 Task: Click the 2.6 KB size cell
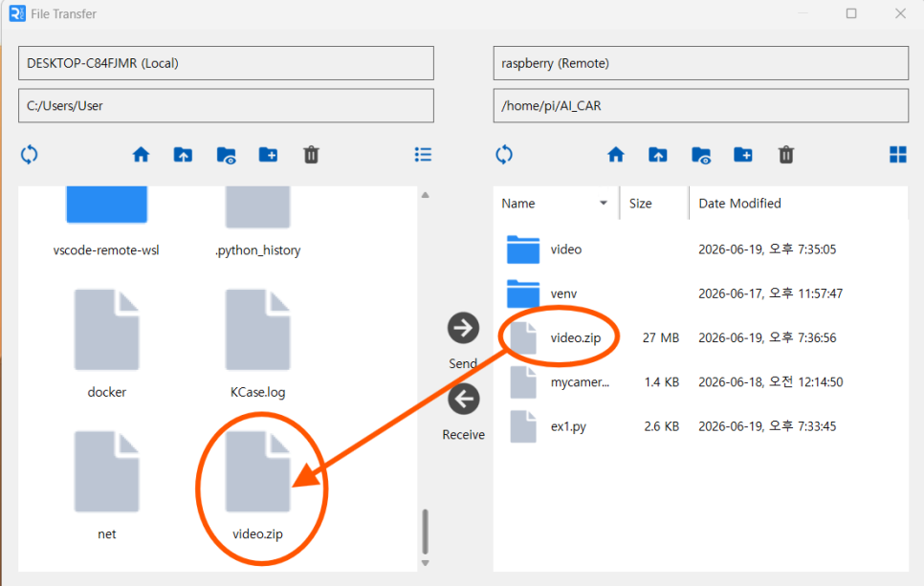pyautogui.click(x=662, y=426)
